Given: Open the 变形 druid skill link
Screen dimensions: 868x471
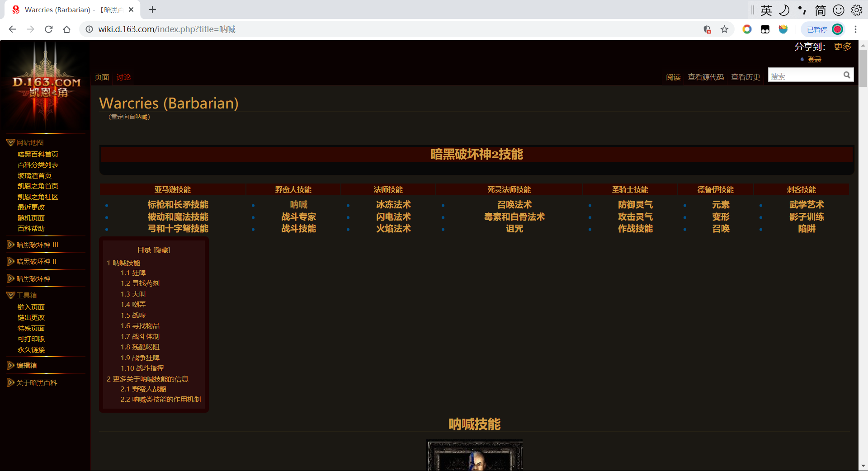Looking at the screenshot, I should point(721,217).
